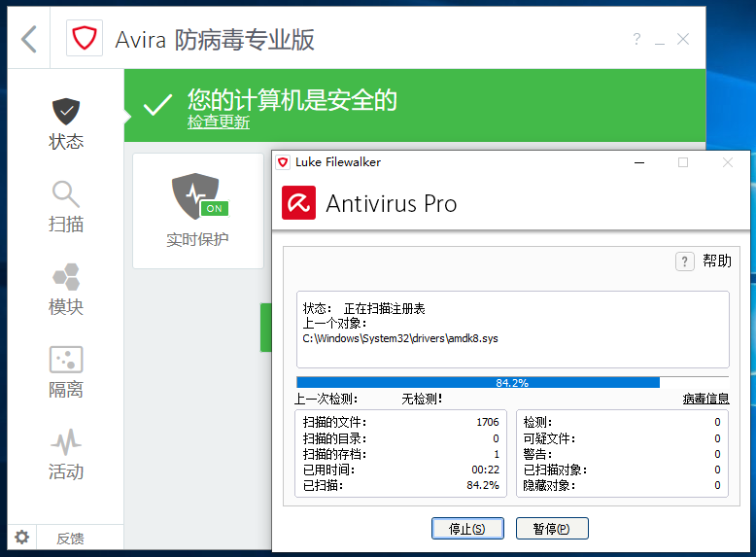Click the 隐藏对象 hidden objects label
Image resolution: width=756 pixels, height=557 pixels.
point(549,485)
